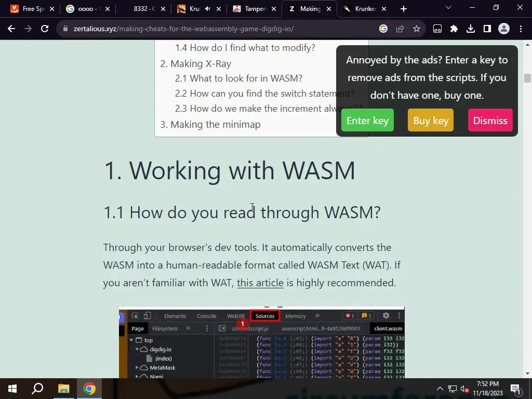
Task: Go to section 2. Making X-Ray
Action: pos(196,64)
